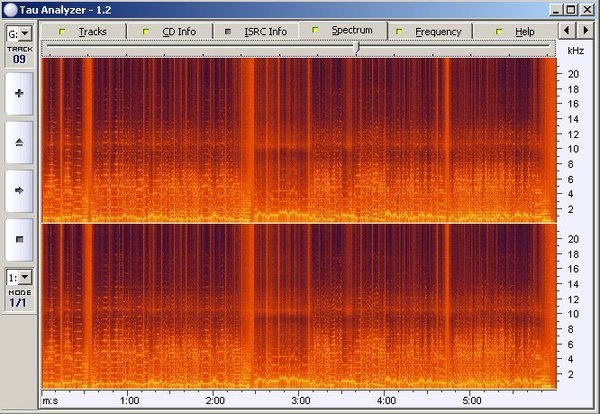The width and height of the screenshot is (600, 414).
Task: Switch to the Frequency tab
Action: point(430,31)
